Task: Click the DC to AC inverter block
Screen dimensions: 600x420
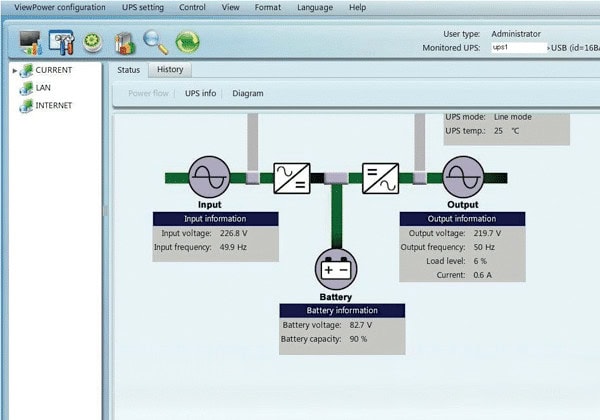Action: [x=380, y=178]
